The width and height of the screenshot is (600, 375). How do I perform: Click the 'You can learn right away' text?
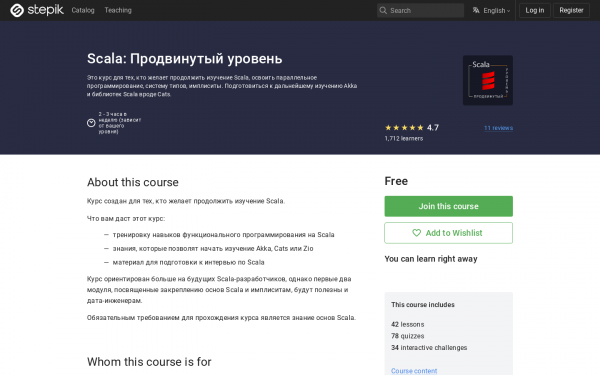pos(431,259)
